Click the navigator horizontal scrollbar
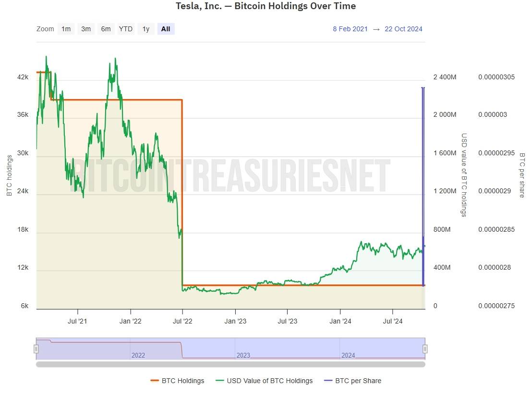The image size is (532, 398). tap(230, 364)
